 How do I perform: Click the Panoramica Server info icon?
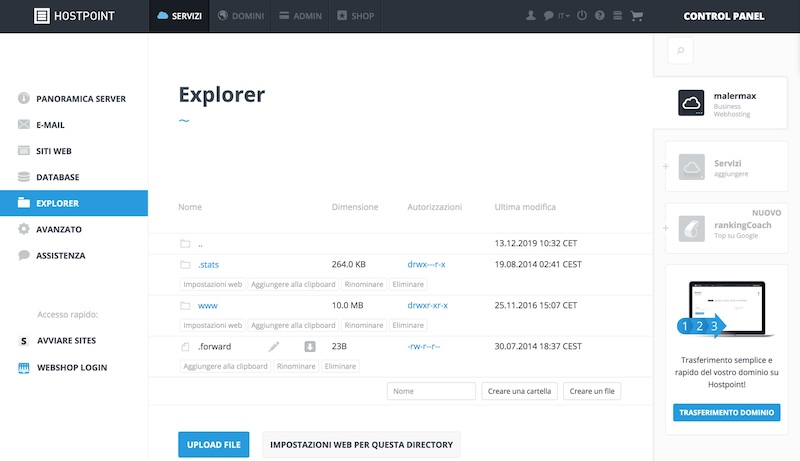coord(23,98)
